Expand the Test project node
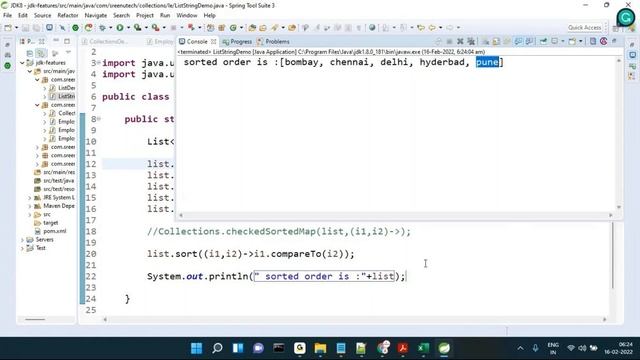 [x=22, y=248]
